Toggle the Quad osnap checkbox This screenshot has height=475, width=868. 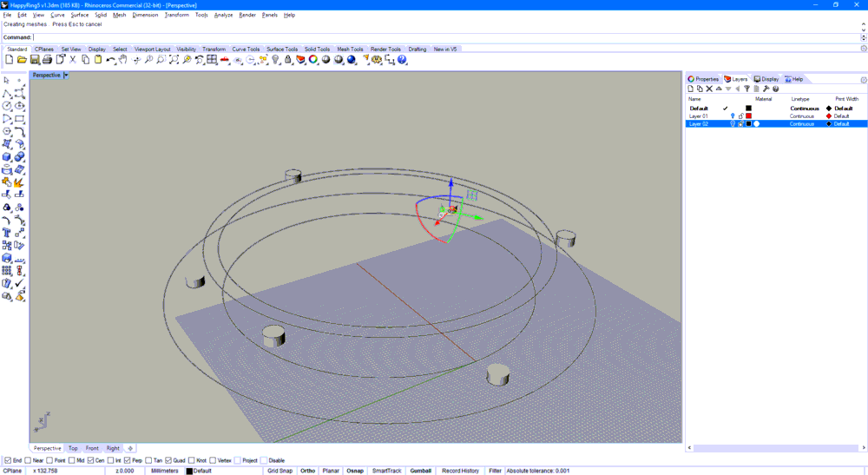coord(168,460)
